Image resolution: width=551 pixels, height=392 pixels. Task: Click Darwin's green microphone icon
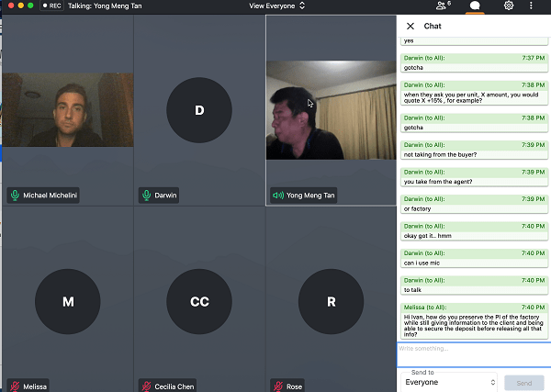147,196
